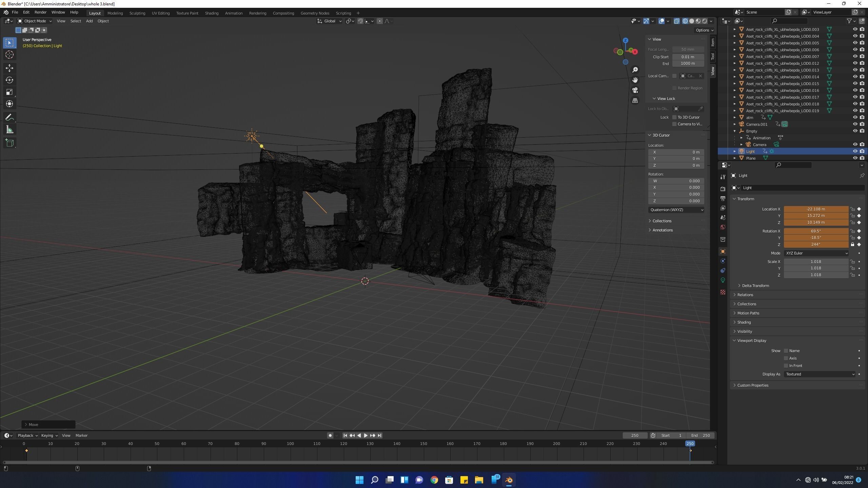Click the Location X value field
Image resolution: width=868 pixels, height=488 pixels.
pyautogui.click(x=816, y=209)
